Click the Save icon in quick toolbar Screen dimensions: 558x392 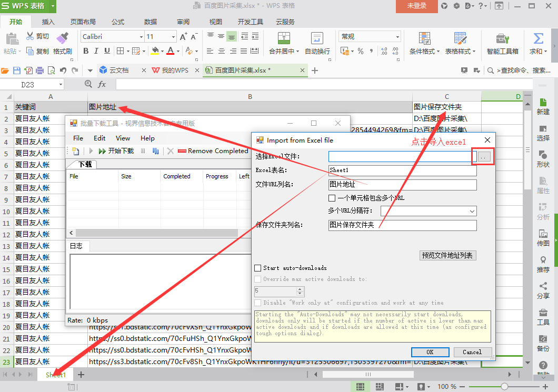pos(17,71)
